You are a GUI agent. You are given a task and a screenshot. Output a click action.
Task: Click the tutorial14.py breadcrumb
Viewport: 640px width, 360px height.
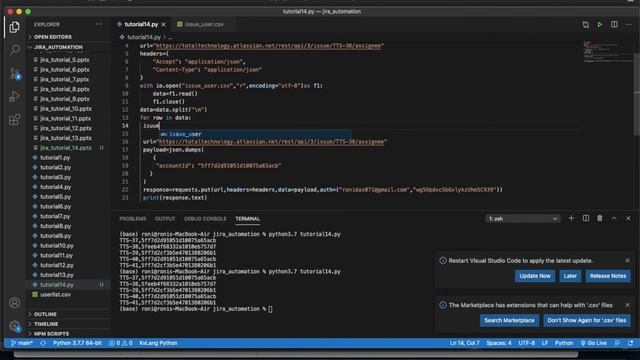click(144, 37)
